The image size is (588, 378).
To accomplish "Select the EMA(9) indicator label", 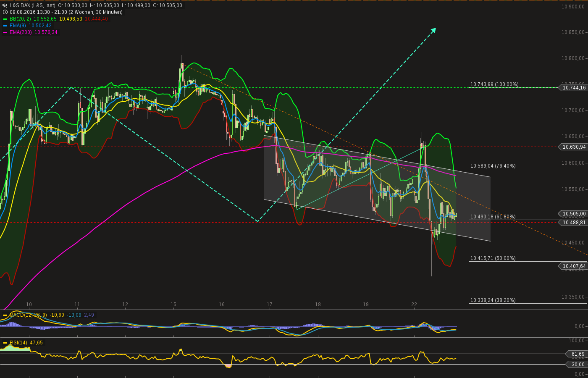I will [x=18, y=26].
